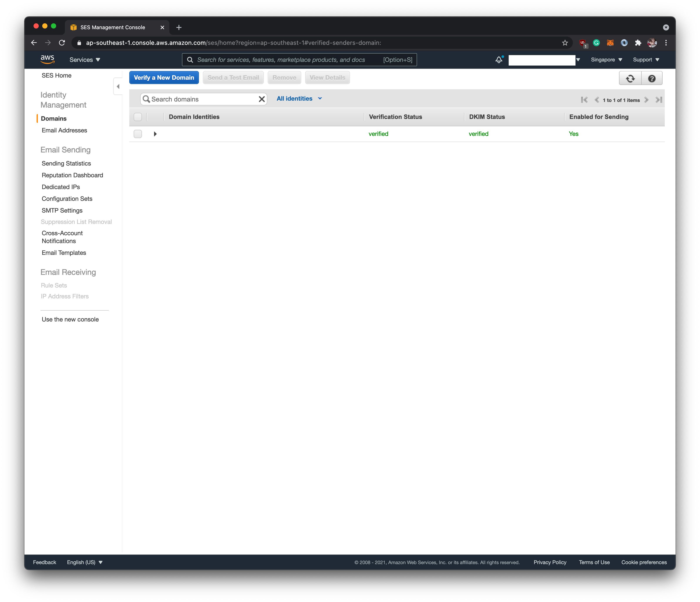This screenshot has height=602, width=700.
Task: Open the All identities filter dropdown
Action: tap(299, 98)
